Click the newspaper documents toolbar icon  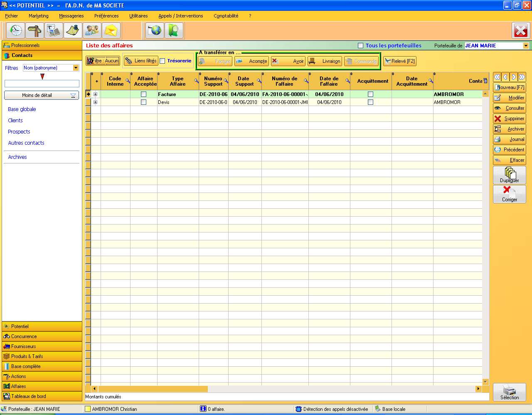(54, 31)
